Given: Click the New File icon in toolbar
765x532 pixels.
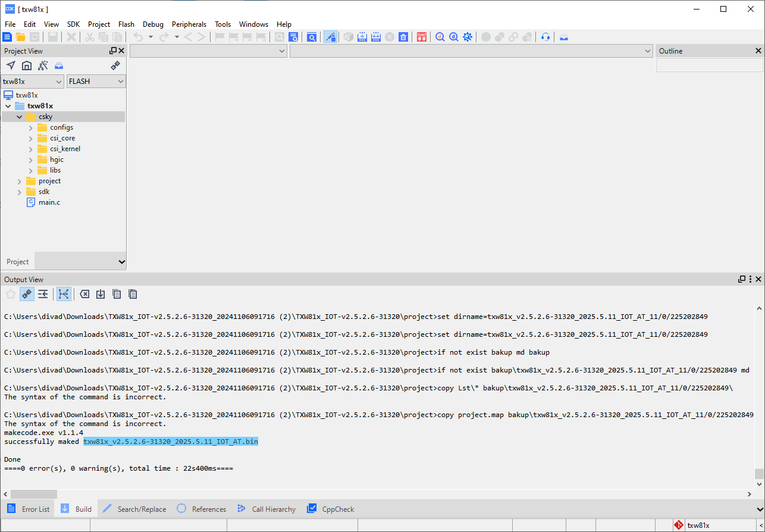Looking at the screenshot, I should point(7,37).
